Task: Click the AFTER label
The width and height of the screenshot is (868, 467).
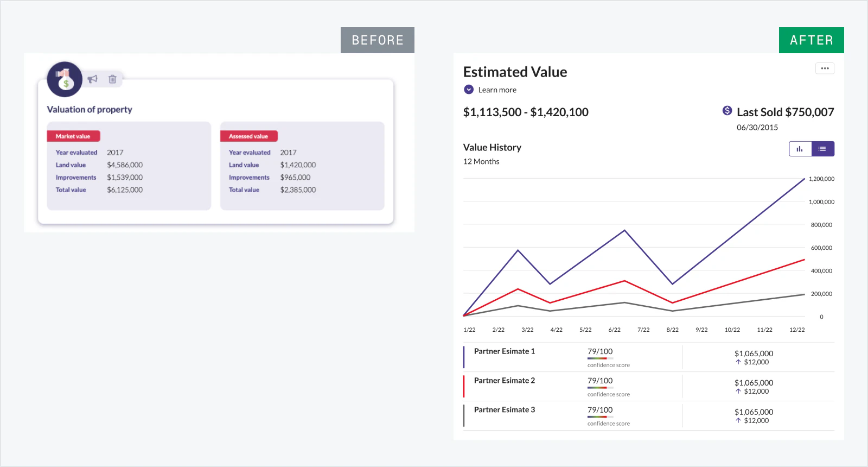Action: coord(812,40)
